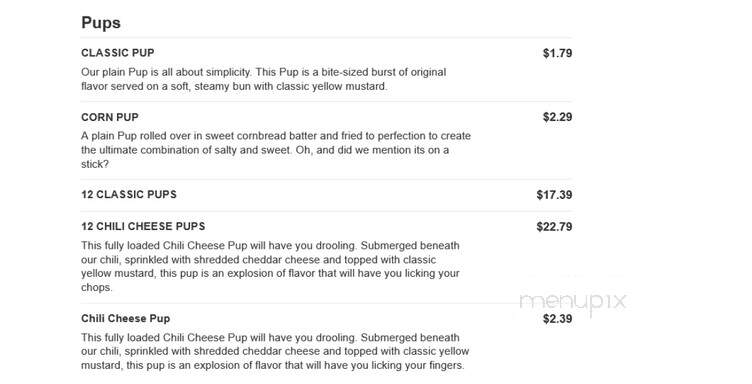Select the CLASSIC PUP item title
The height and width of the screenshot is (384, 752).
118,53
